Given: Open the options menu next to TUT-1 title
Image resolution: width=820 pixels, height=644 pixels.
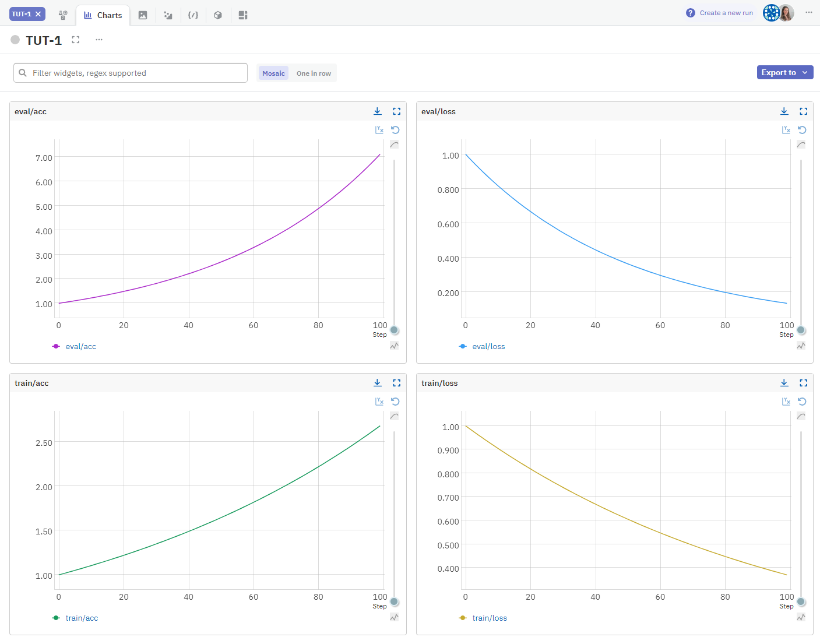Looking at the screenshot, I should point(98,40).
